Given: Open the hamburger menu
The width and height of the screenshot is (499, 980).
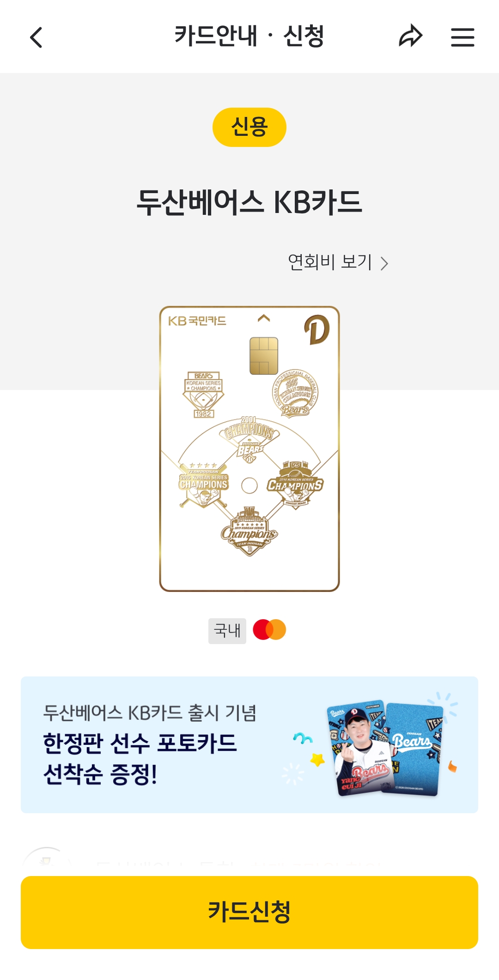Looking at the screenshot, I should tap(462, 37).
